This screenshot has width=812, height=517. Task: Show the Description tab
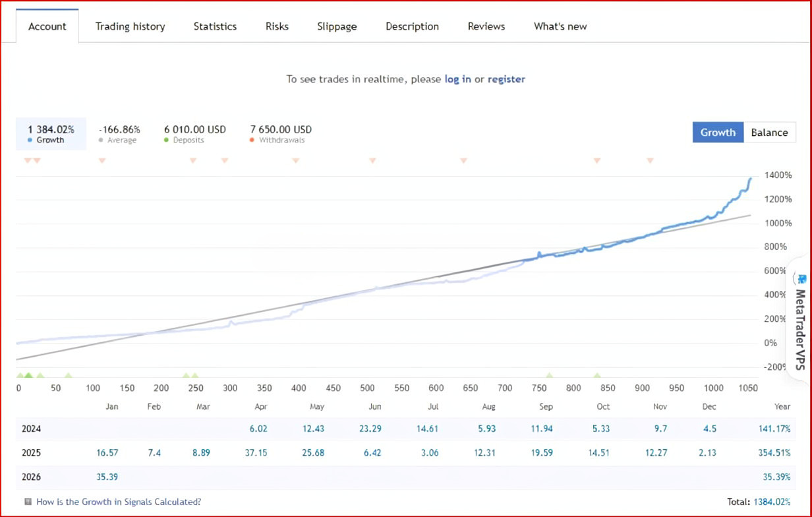[412, 26]
